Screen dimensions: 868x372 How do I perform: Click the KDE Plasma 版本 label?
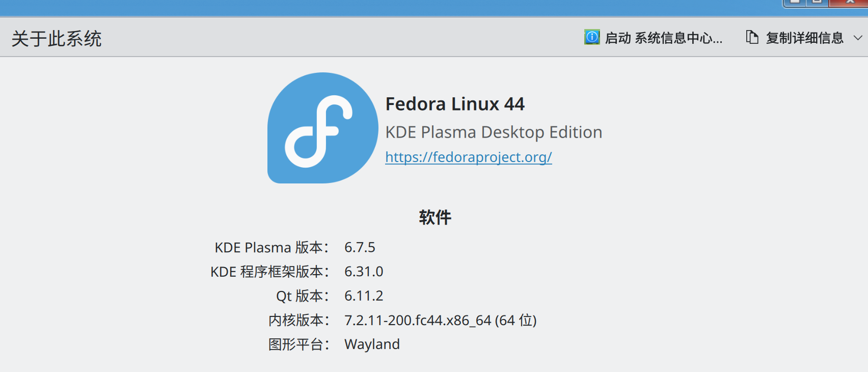pos(272,248)
